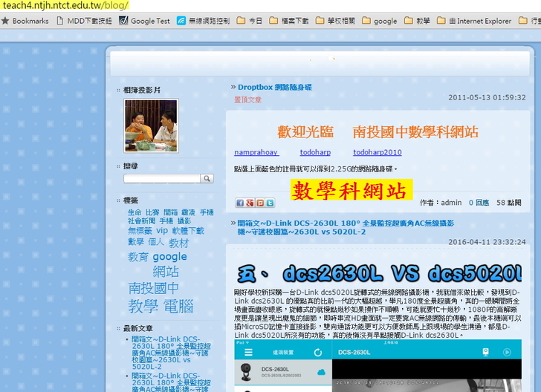Select the 教育 tag
Screen dimensions: 541x392
138,257
